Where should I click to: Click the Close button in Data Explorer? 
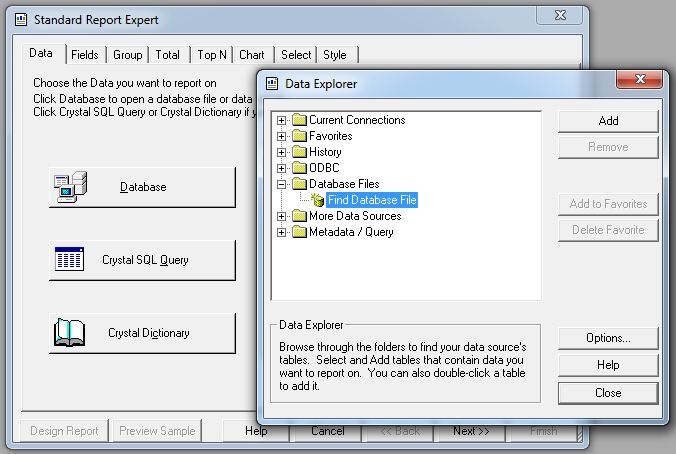(608, 393)
